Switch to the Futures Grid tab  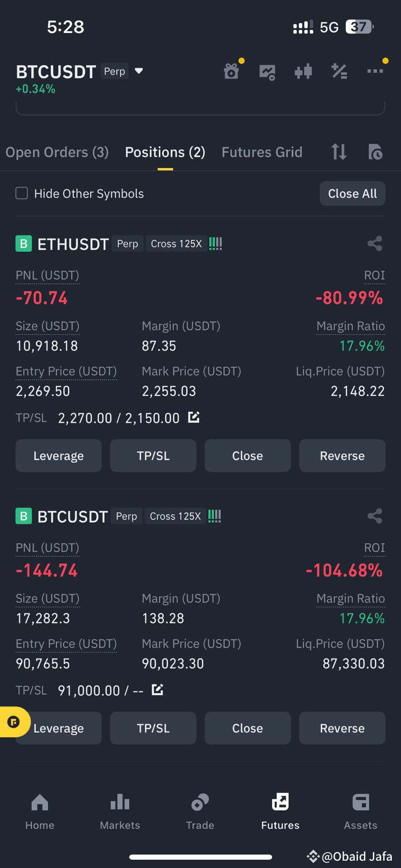(x=262, y=152)
